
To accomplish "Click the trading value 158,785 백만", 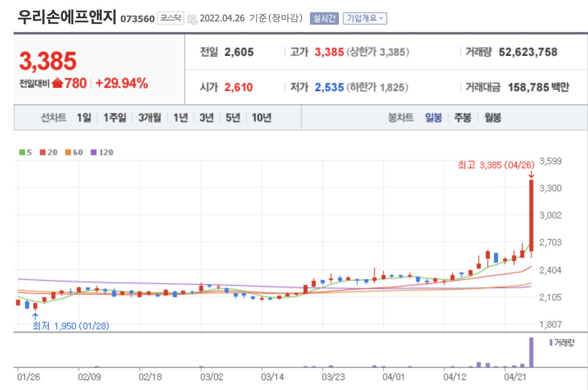I will coord(539,87).
